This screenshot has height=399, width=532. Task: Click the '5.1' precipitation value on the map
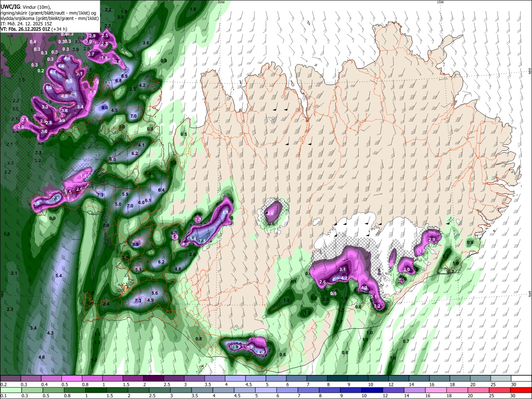point(138,270)
